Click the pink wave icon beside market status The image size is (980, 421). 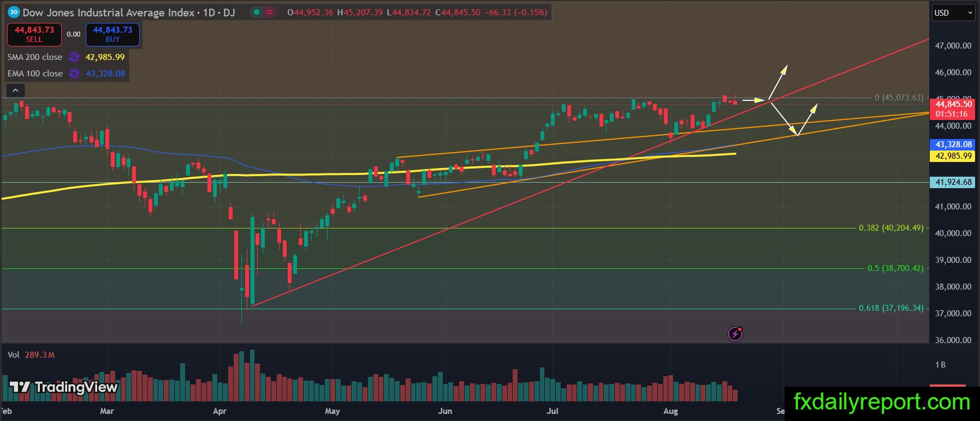coord(270,12)
